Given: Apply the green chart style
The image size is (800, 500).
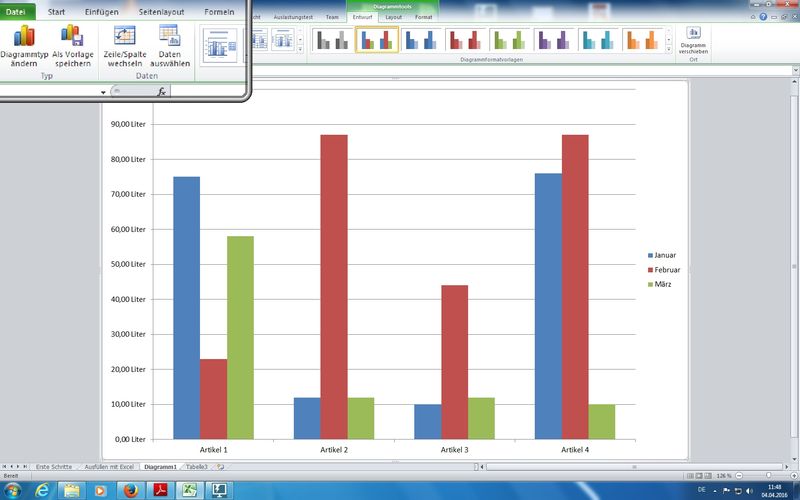Looking at the screenshot, I should coord(510,40).
